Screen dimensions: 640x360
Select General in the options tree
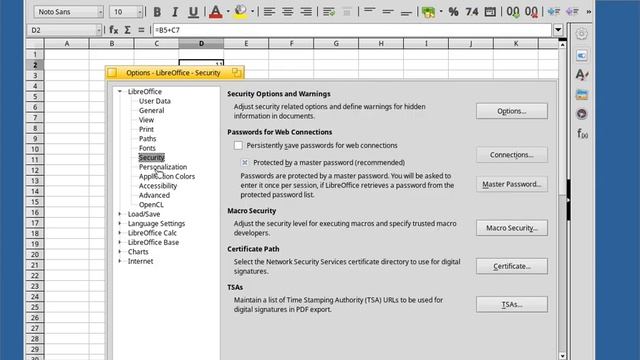coord(151,110)
